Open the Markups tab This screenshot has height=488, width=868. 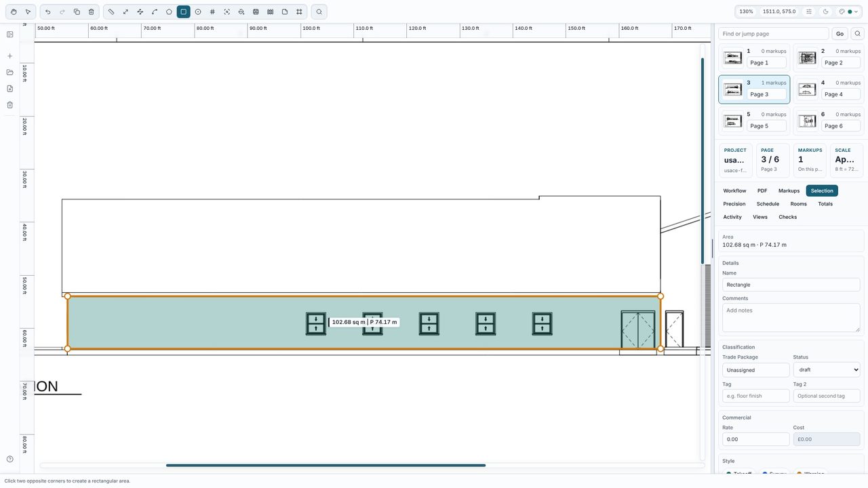(789, 191)
